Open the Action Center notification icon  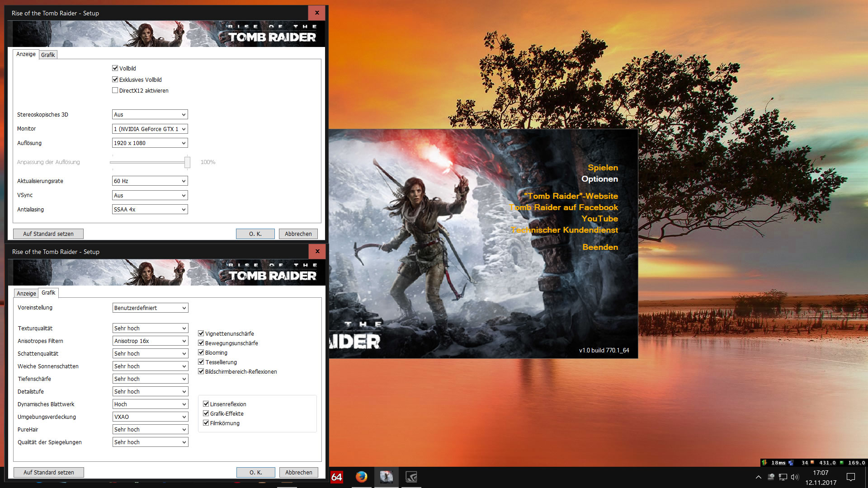tap(850, 477)
